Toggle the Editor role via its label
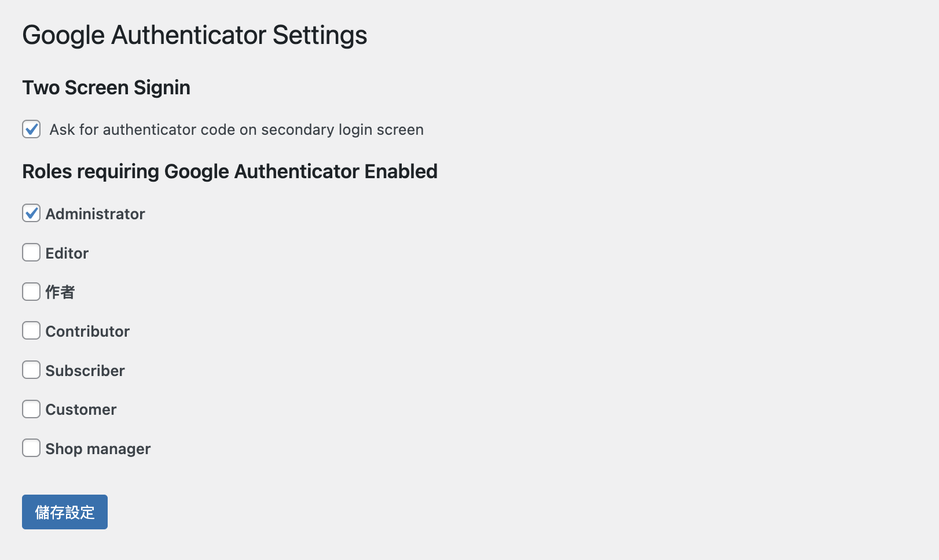 pos(67,252)
